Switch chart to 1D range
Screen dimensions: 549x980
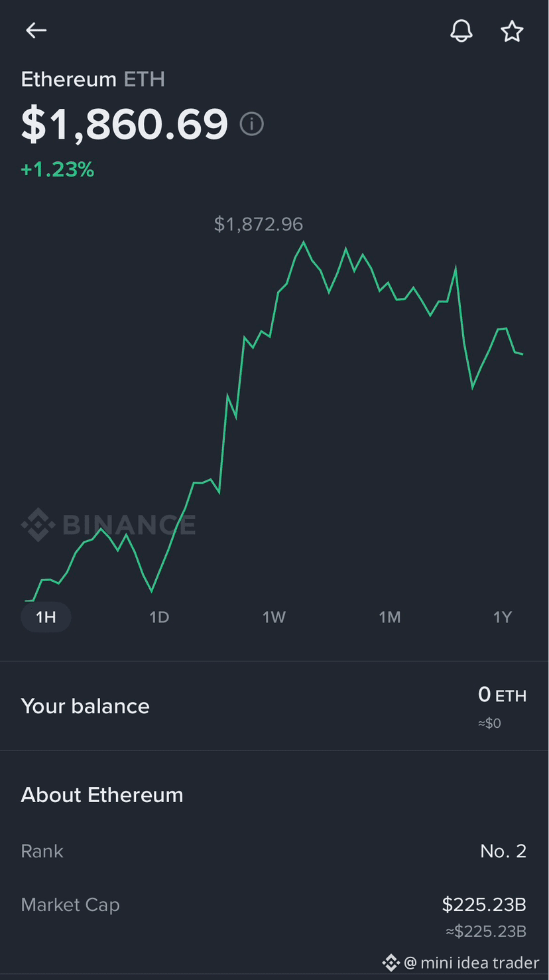(159, 617)
